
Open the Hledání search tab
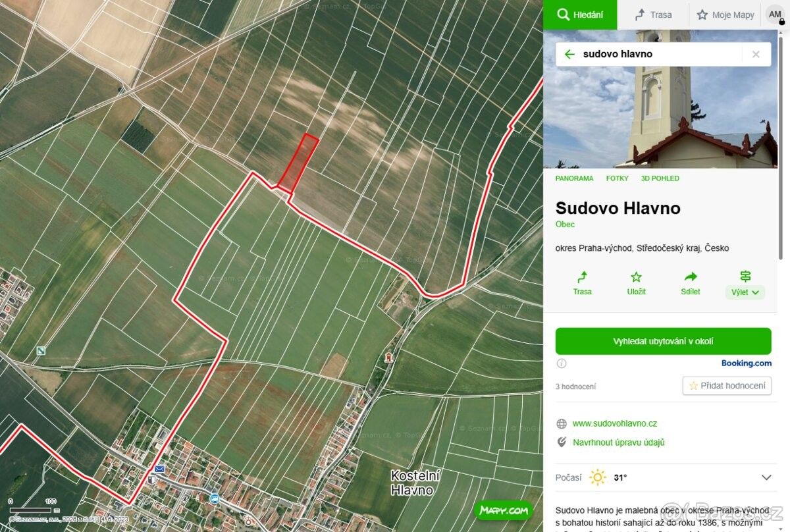(580, 14)
